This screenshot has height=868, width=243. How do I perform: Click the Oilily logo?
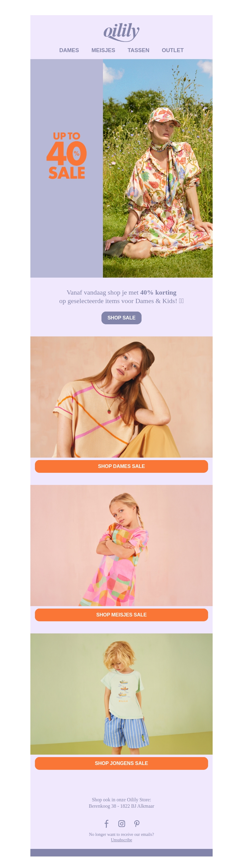click(122, 32)
